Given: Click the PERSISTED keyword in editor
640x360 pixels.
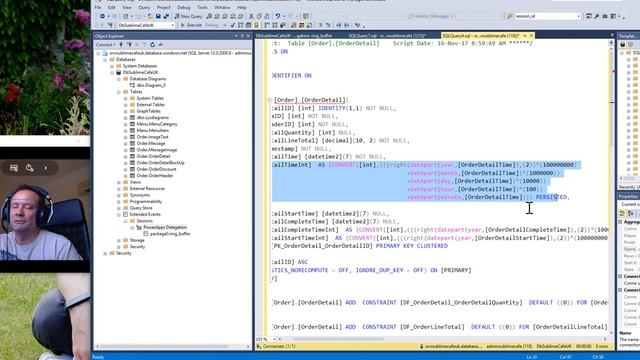Looking at the screenshot, I should [551, 197].
